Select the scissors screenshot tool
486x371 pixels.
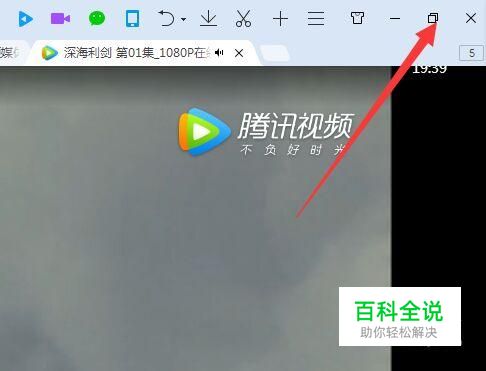pyautogui.click(x=243, y=18)
